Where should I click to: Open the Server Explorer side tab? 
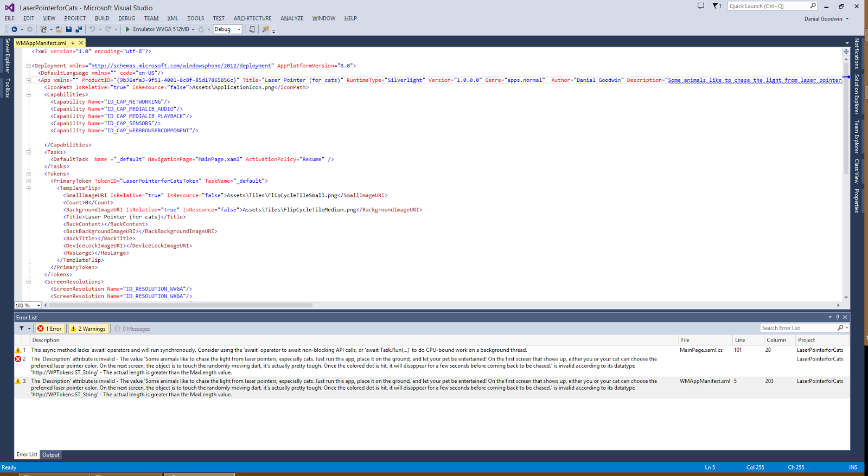tap(8, 55)
